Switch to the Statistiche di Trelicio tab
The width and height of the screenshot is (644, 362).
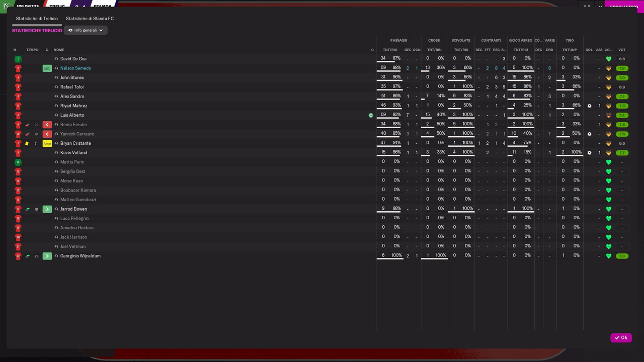click(37, 19)
